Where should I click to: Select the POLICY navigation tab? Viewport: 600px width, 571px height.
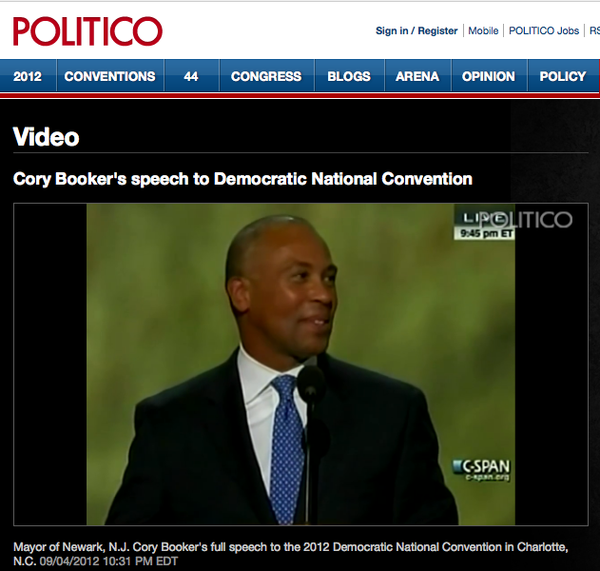(x=563, y=76)
